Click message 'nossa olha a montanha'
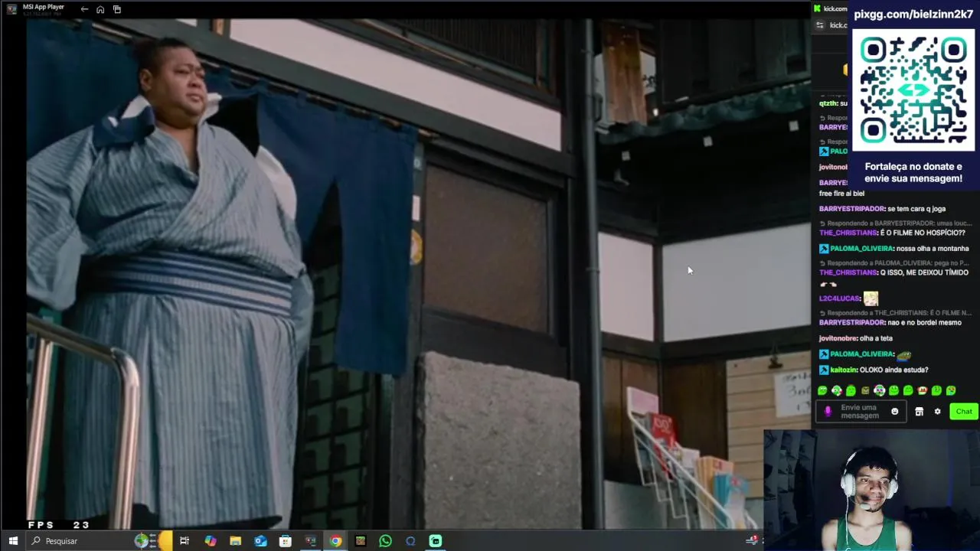 point(933,249)
